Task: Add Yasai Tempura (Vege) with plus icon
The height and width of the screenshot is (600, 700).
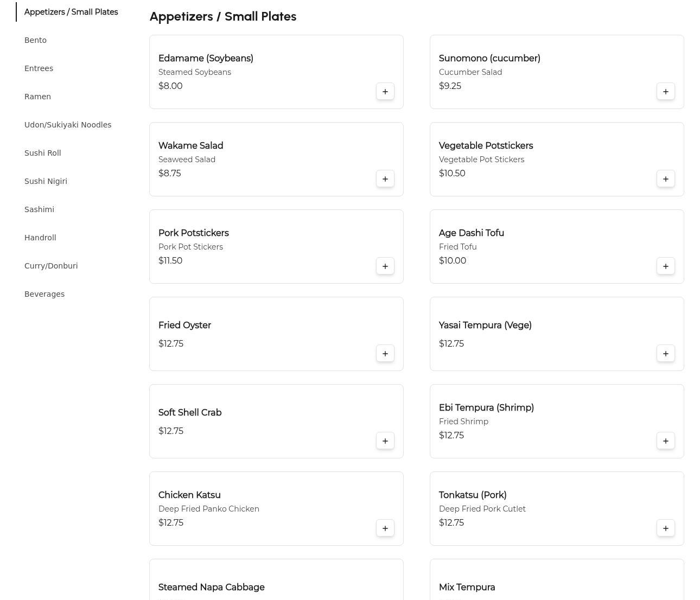Action: point(666,354)
